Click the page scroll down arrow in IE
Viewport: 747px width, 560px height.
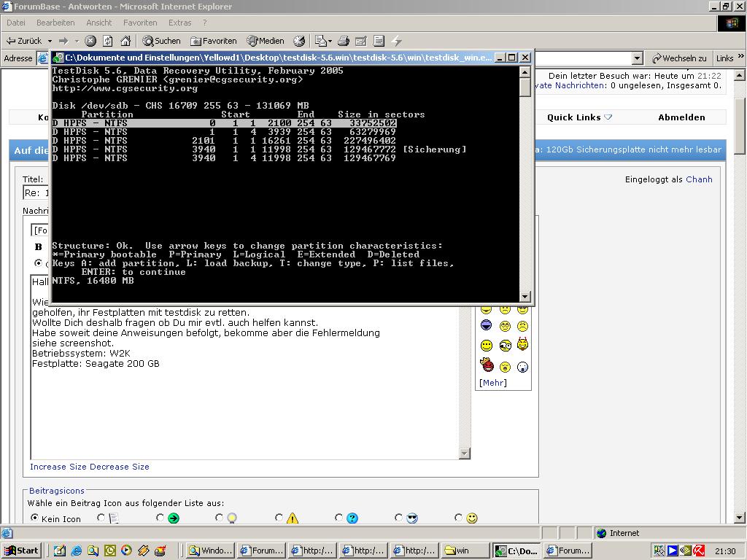(740, 518)
